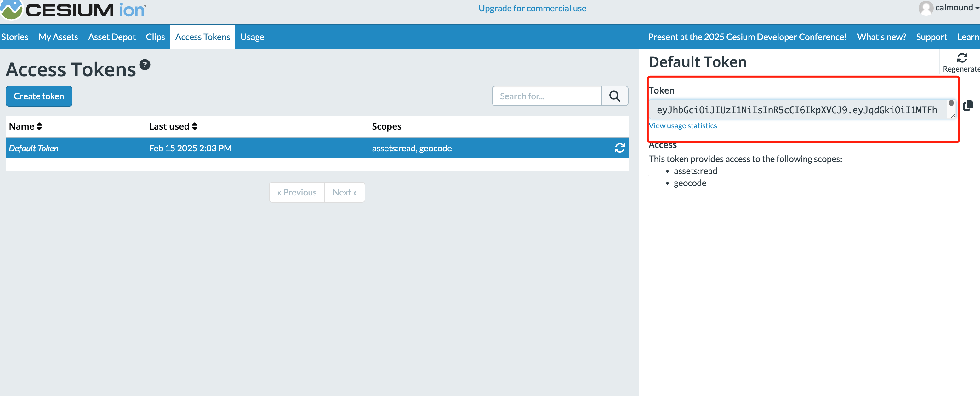Viewport: 980px width, 396px height.
Task: Click the Next page button
Action: click(x=345, y=192)
